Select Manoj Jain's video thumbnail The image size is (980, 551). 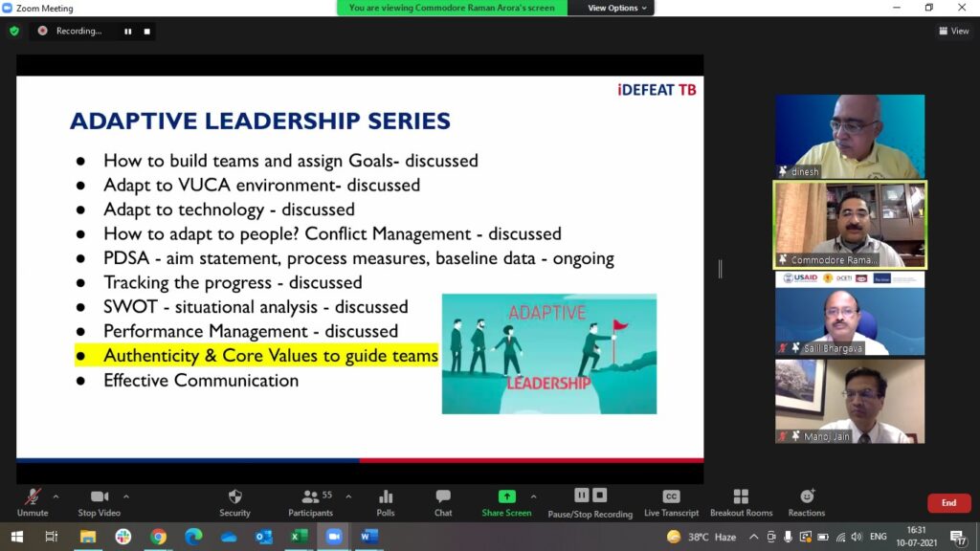coord(850,401)
